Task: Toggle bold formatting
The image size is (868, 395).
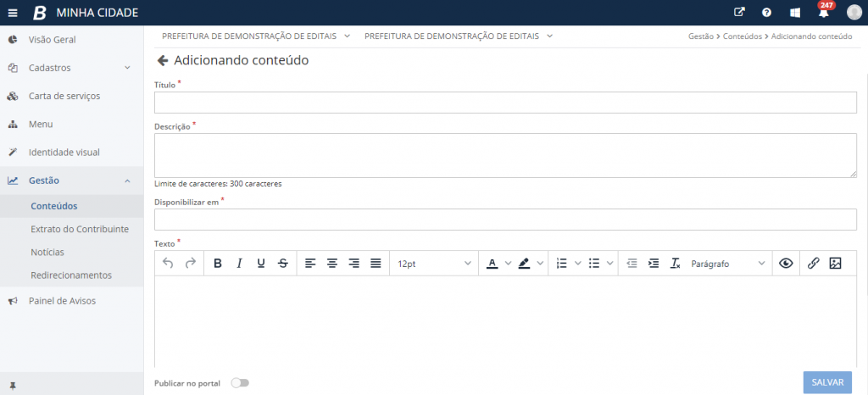Action: click(218, 264)
